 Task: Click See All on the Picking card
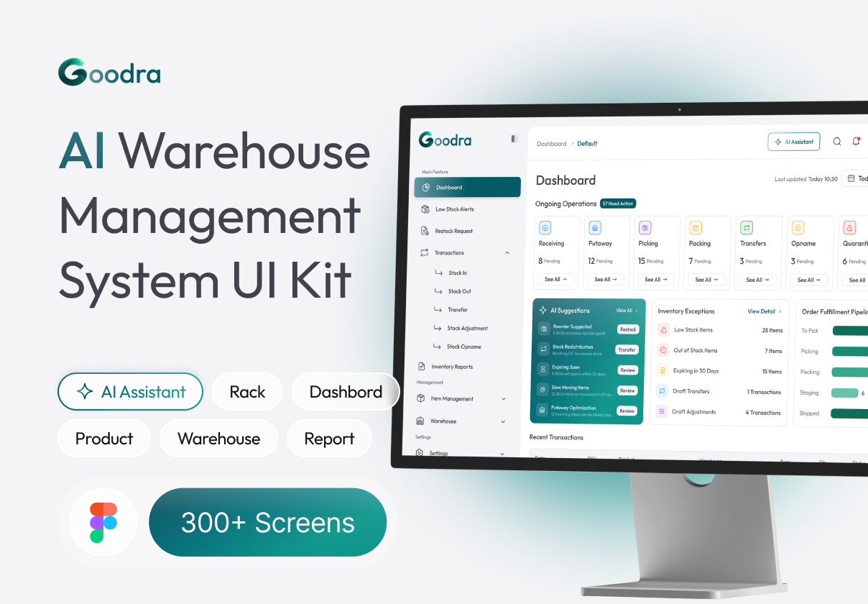pyautogui.click(x=656, y=279)
